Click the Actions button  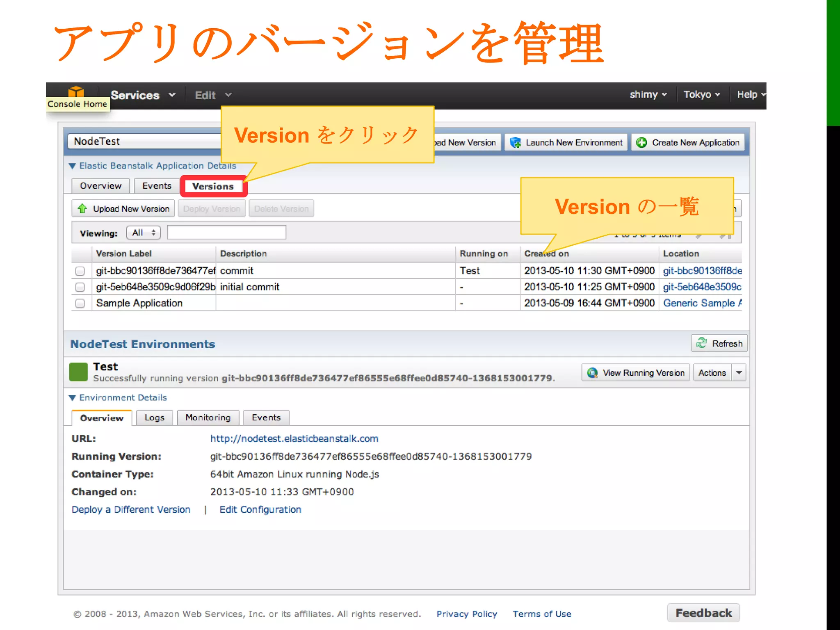pos(712,372)
